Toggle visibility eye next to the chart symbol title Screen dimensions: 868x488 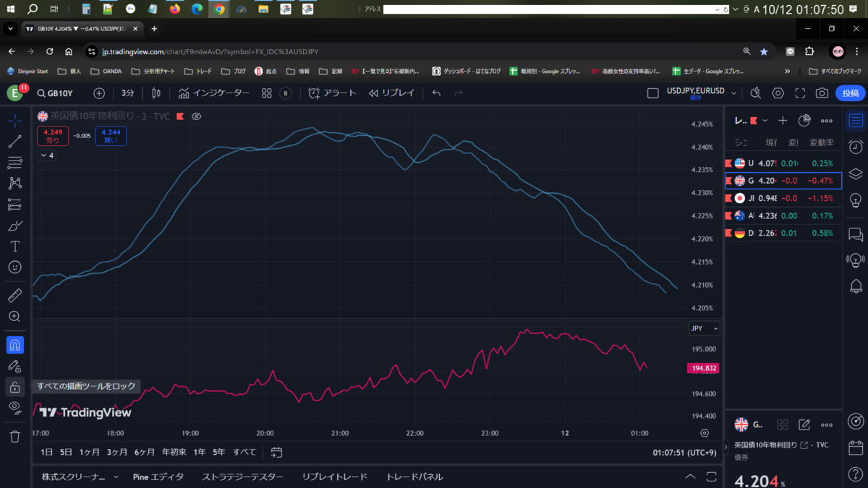(196, 116)
